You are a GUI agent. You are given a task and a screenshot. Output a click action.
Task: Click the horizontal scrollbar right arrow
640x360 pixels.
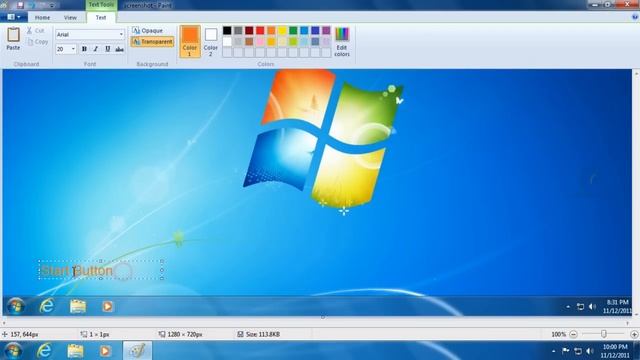point(628,323)
